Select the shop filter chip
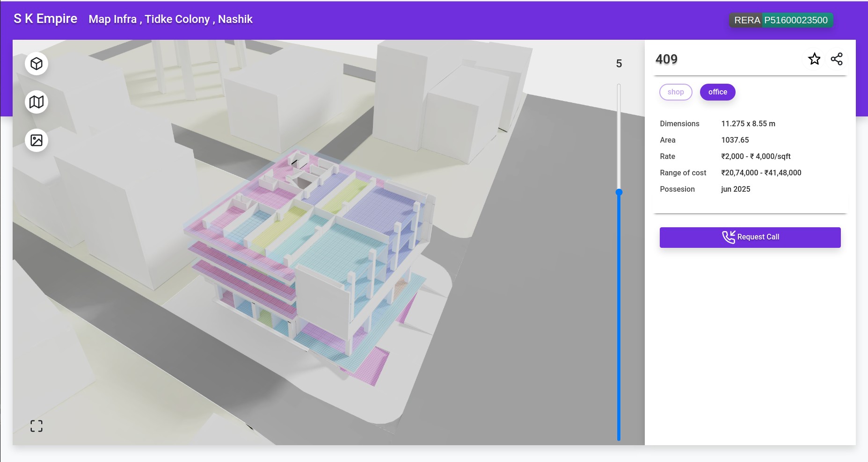868x462 pixels. pyautogui.click(x=676, y=92)
